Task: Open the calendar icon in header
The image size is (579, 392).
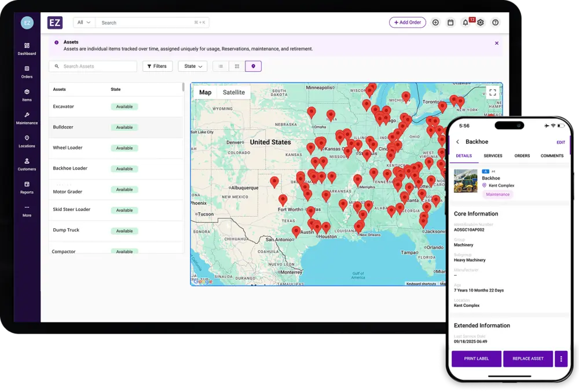Action: tap(450, 23)
